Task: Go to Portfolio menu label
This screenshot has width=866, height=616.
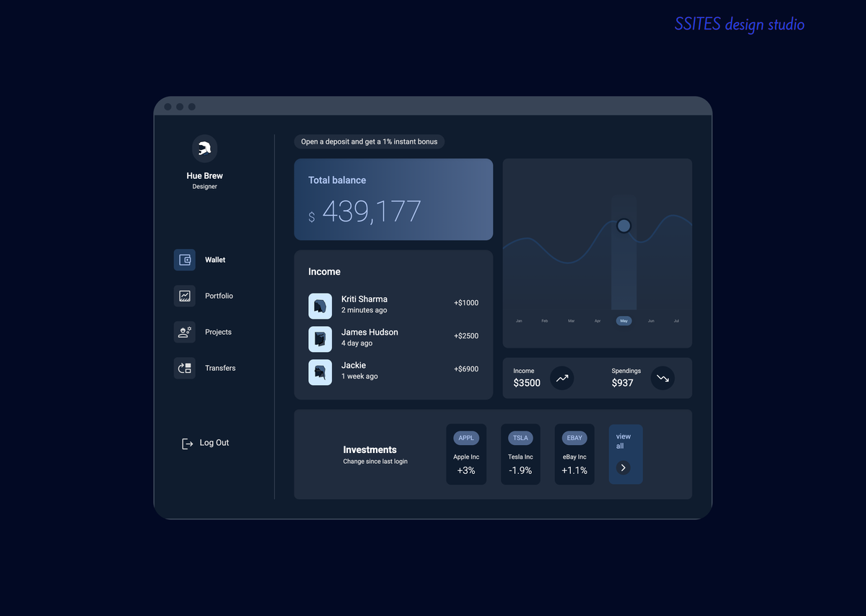Action: [x=219, y=296]
